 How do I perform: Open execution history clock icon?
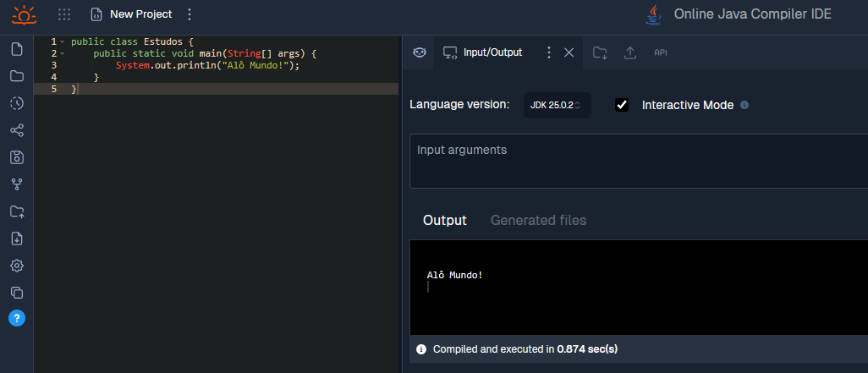point(17,103)
